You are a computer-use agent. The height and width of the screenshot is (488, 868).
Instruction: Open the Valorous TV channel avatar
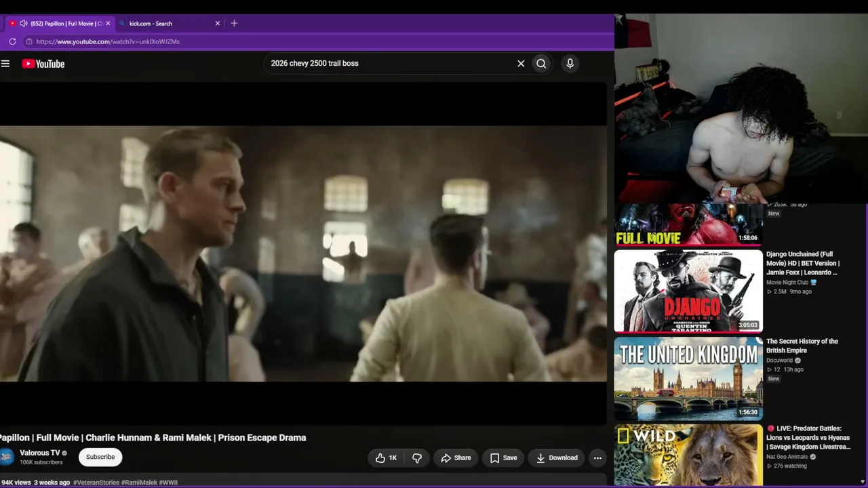pyautogui.click(x=6, y=457)
